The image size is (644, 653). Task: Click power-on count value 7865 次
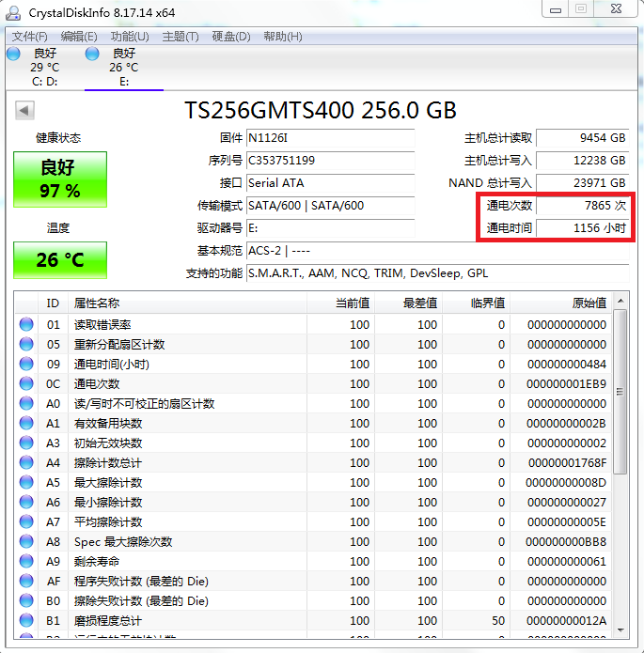pyautogui.click(x=582, y=206)
